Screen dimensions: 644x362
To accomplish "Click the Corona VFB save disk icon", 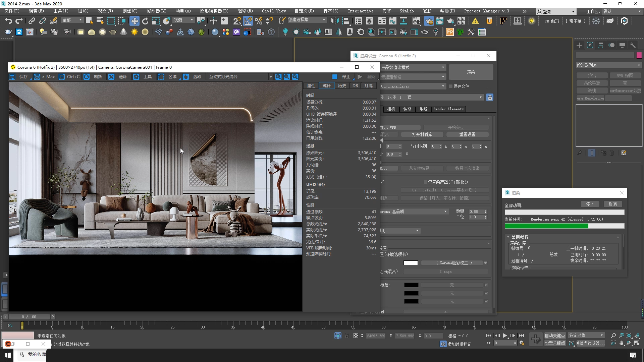I will point(12,77).
